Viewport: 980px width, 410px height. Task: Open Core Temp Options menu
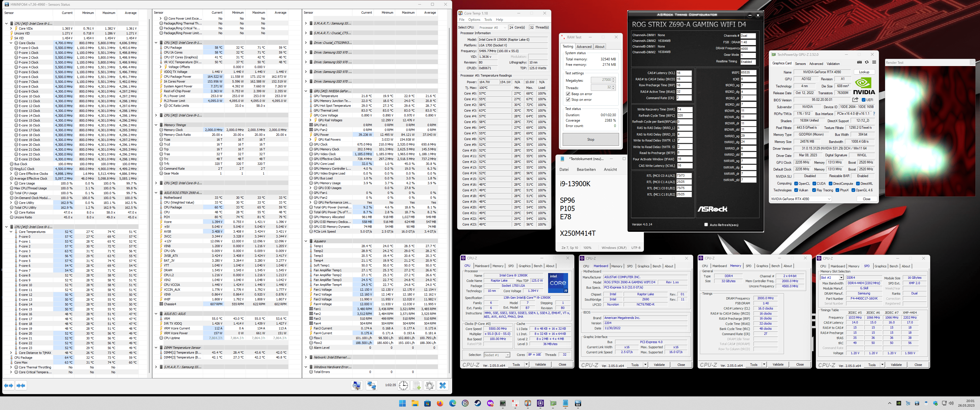click(474, 20)
